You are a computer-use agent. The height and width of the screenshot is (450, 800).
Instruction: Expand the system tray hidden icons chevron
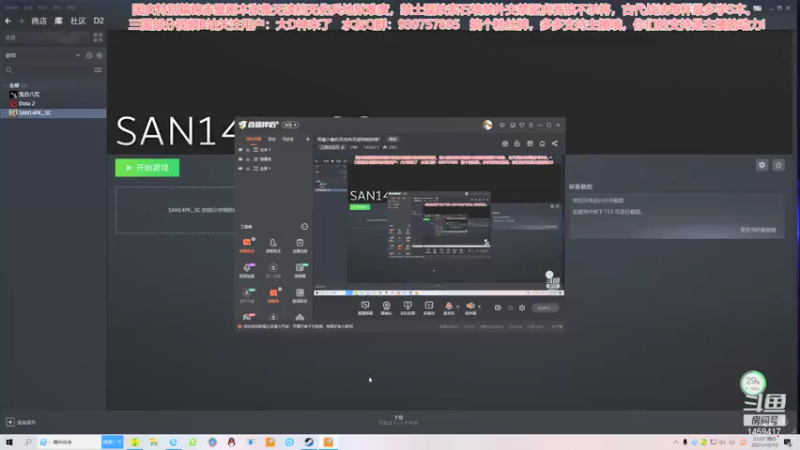point(676,442)
